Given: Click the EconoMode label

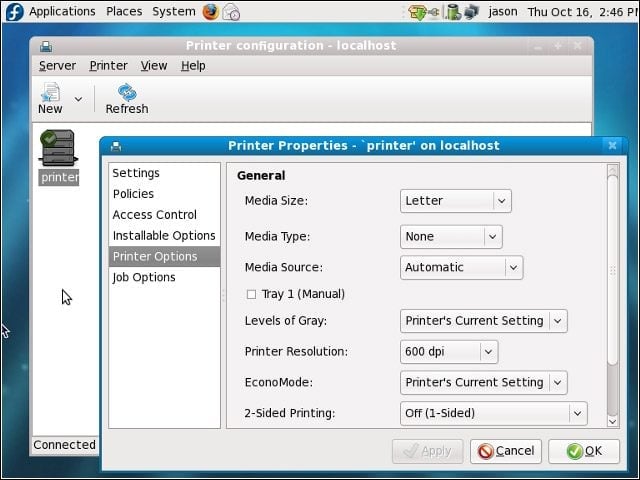Looking at the screenshot, I should (x=279, y=382).
